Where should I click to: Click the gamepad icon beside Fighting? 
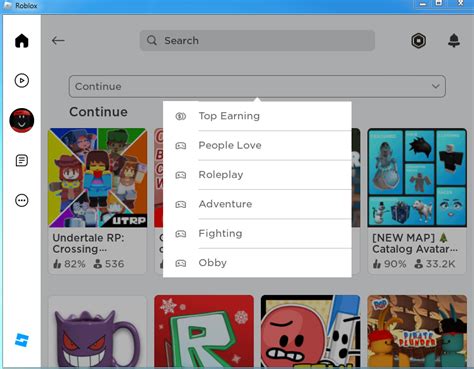pyautogui.click(x=181, y=234)
